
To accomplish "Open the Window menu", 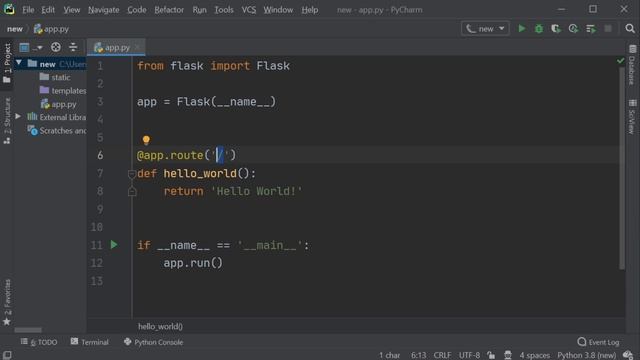I will [278, 10].
